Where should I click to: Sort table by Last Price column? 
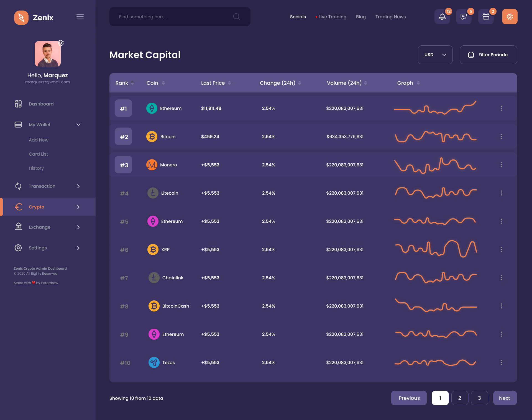(229, 83)
